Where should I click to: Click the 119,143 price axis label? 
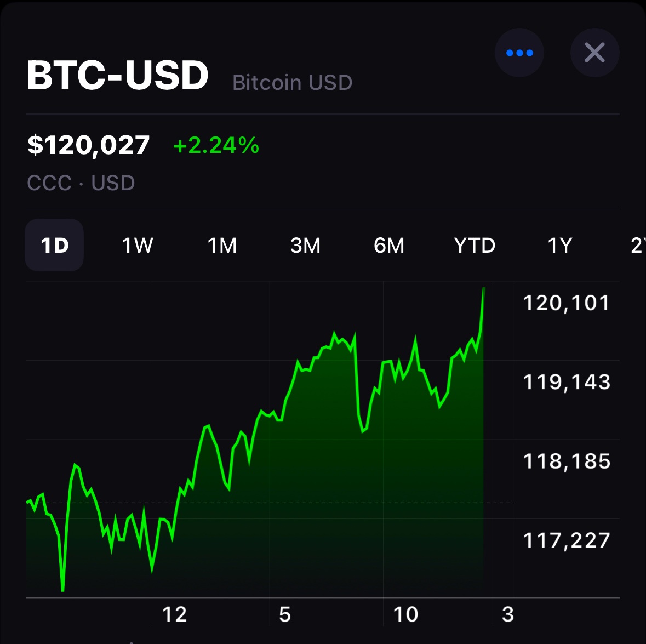(567, 382)
